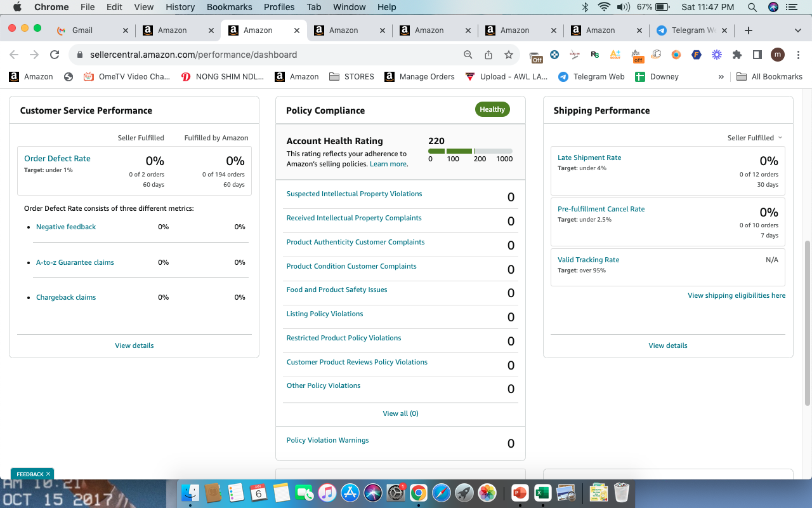
Task: Open Listing Policy Violations link
Action: click(x=325, y=314)
